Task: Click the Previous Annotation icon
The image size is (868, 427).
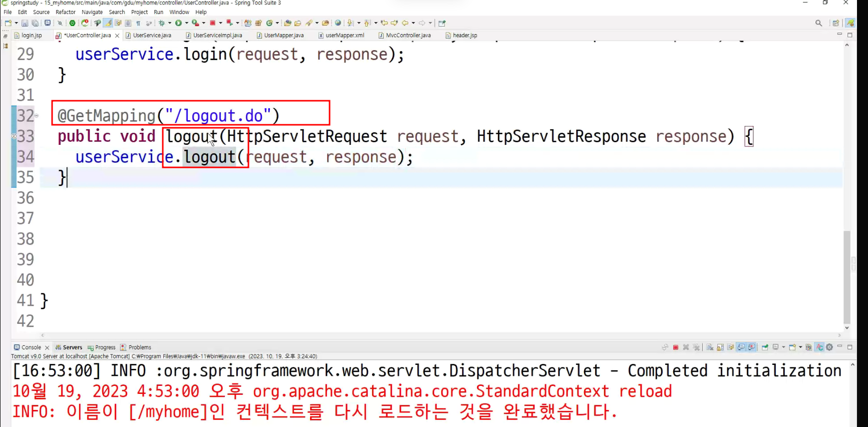Action: point(368,23)
